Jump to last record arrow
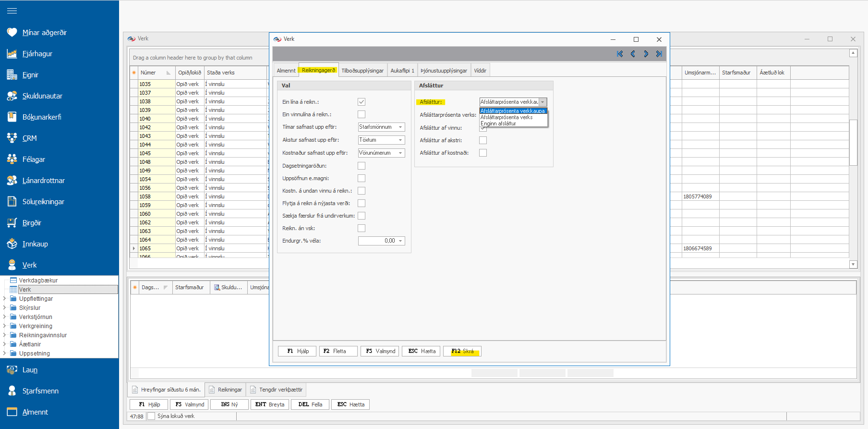Image resolution: width=868 pixels, height=429 pixels. tap(659, 54)
